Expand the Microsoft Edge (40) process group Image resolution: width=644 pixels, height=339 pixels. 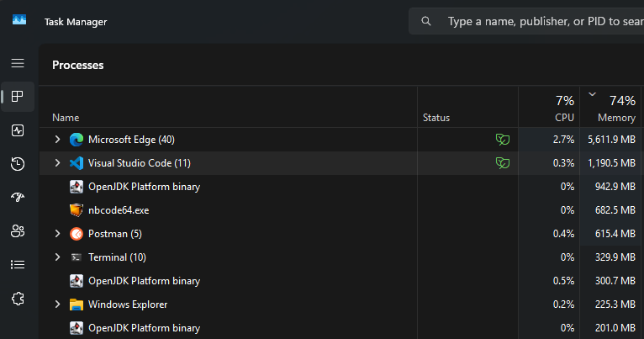click(x=57, y=140)
